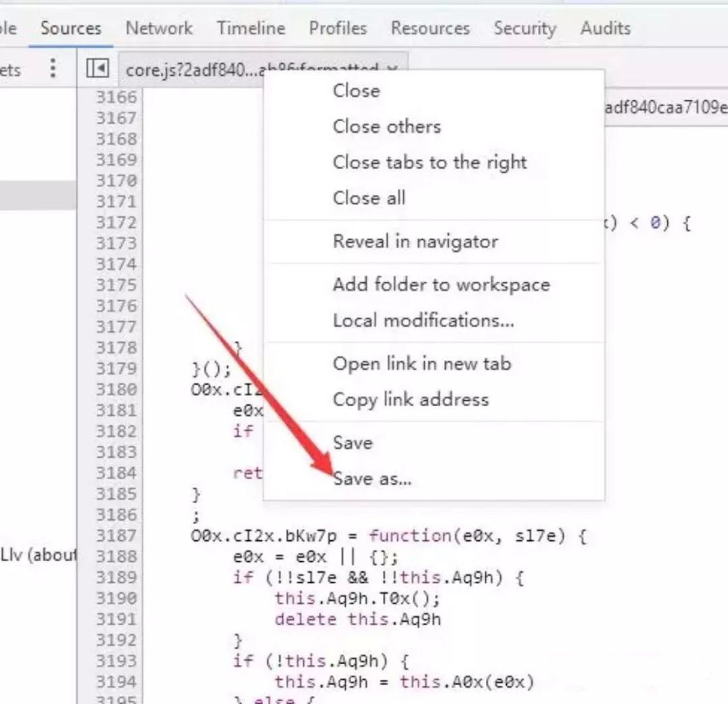Screen dimensions: 728x704
Task: Click the '}();' code on line 3179
Action: (x=211, y=369)
